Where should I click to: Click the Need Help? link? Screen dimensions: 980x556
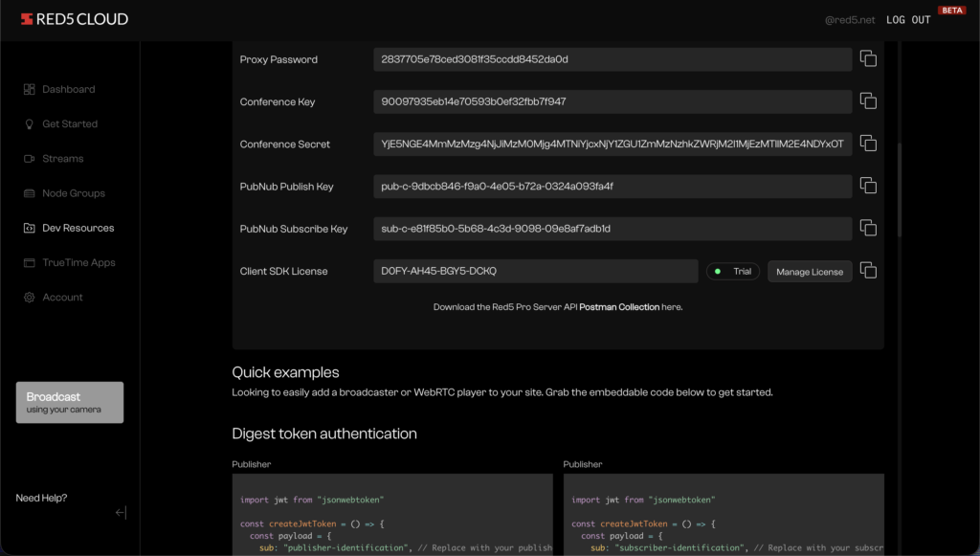click(x=41, y=498)
